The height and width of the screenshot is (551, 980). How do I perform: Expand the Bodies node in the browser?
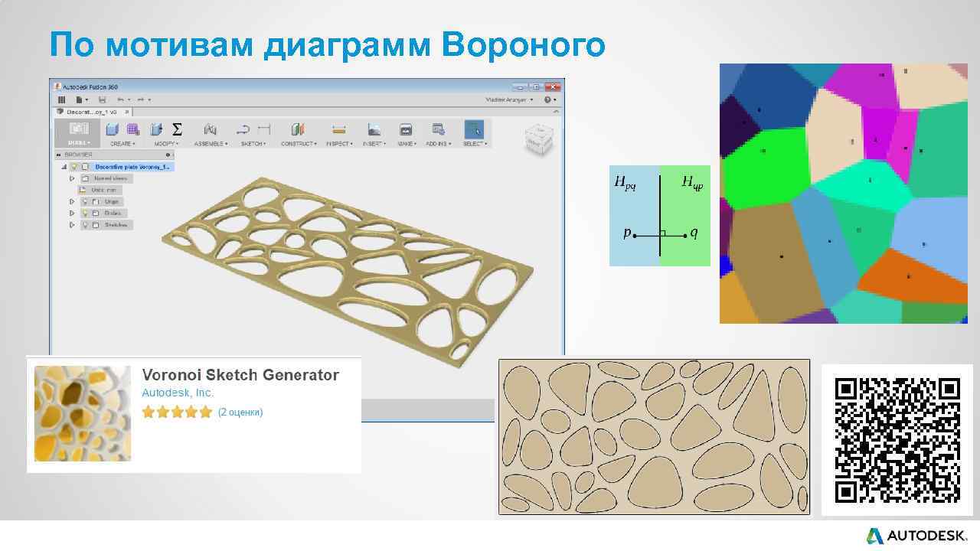72,213
